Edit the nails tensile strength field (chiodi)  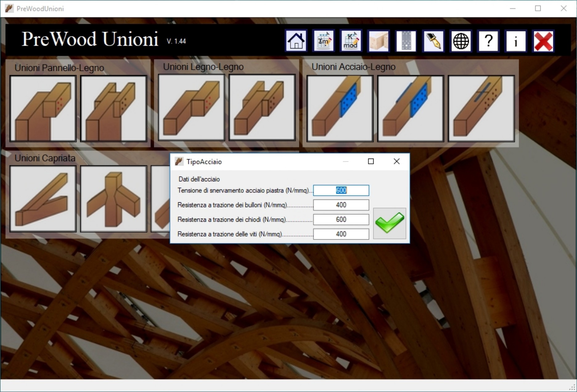(341, 220)
